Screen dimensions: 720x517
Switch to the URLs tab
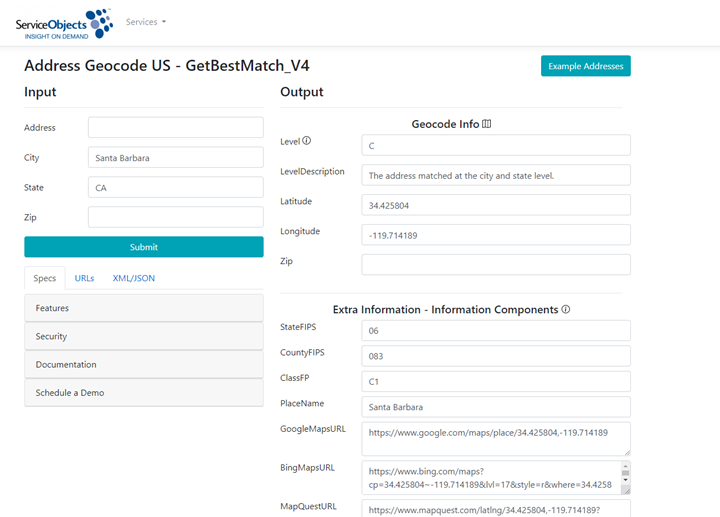point(84,278)
